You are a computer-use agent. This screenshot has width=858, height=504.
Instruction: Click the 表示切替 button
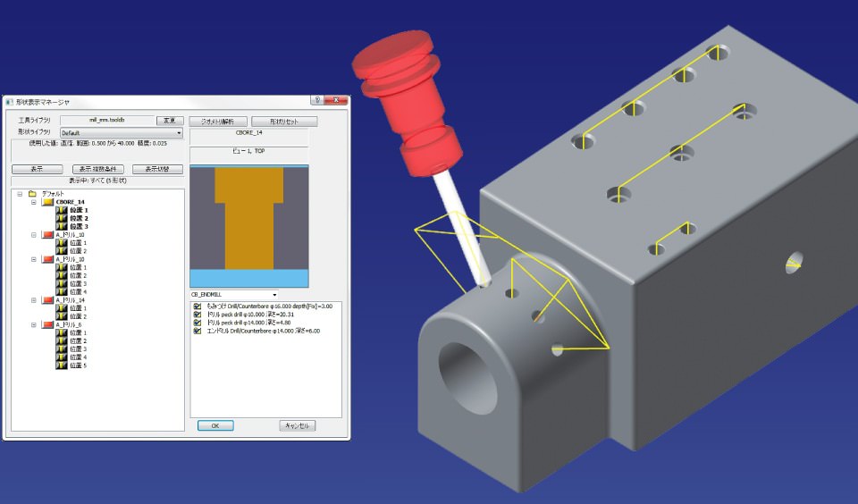[x=157, y=169]
